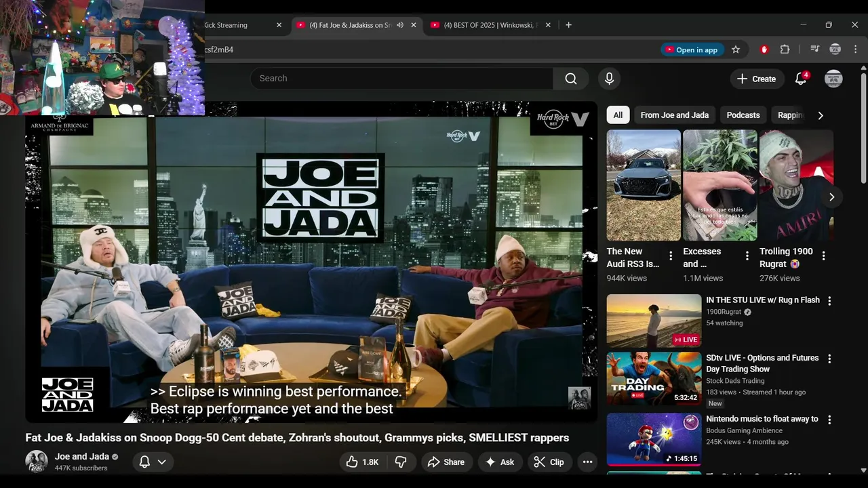Click the 1900Rugrat channel name
This screenshot has width=868, height=488.
click(x=724, y=312)
